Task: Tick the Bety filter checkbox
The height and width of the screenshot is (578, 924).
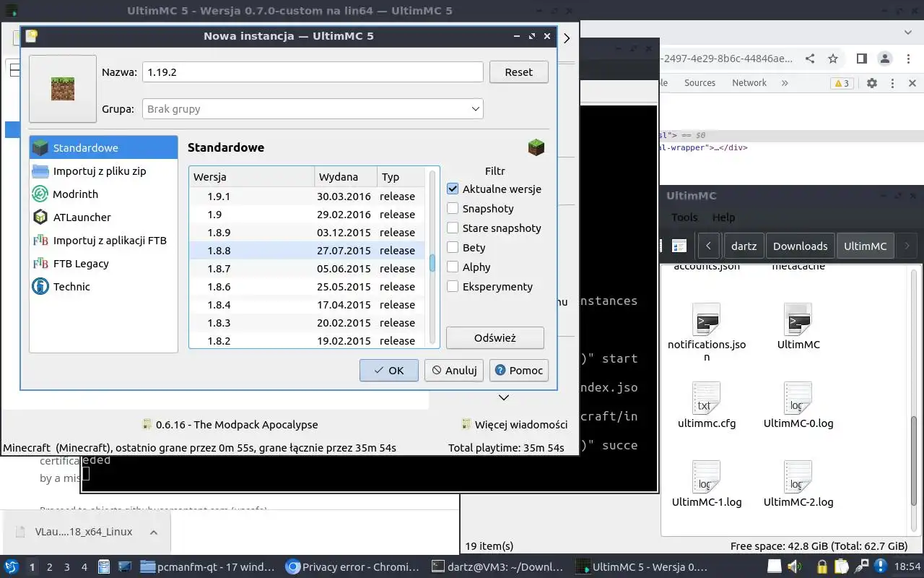Action: pos(453,248)
